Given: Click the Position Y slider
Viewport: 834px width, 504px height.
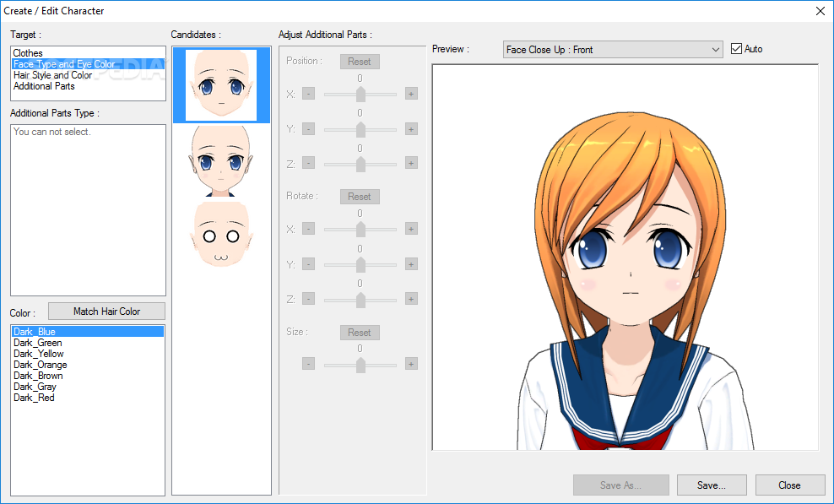Looking at the screenshot, I should click(360, 129).
